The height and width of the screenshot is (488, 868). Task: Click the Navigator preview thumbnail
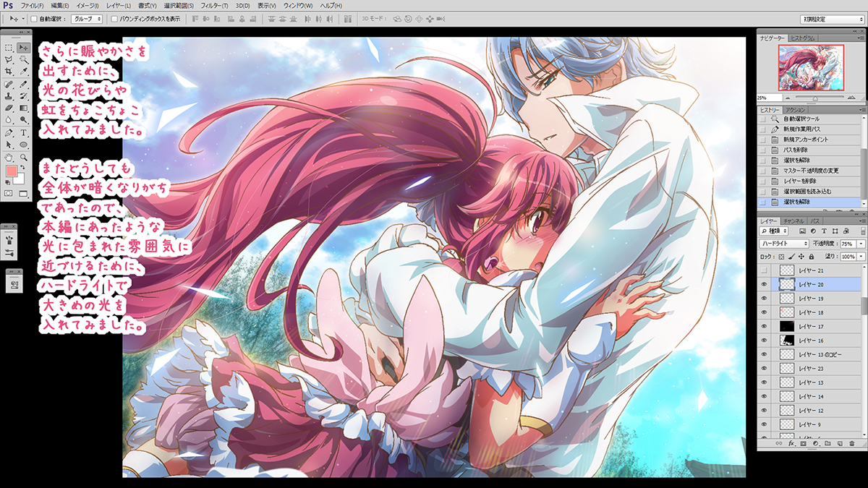click(811, 67)
